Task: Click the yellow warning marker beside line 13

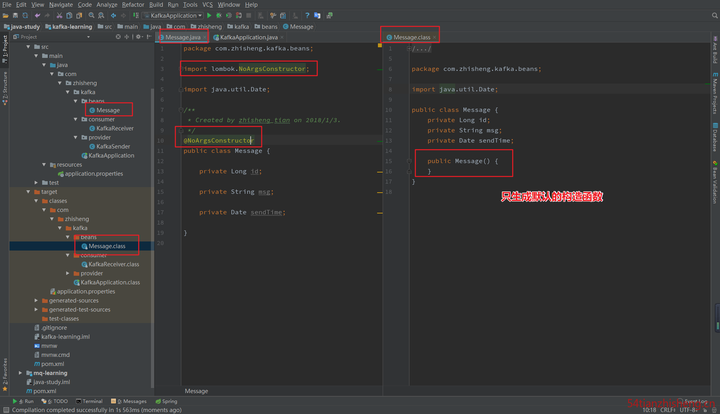Action: (380, 172)
